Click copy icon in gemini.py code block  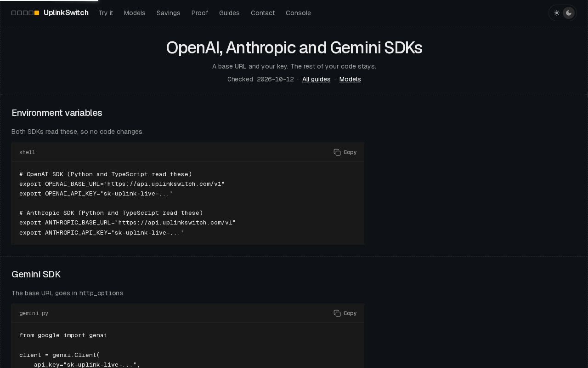(x=337, y=313)
